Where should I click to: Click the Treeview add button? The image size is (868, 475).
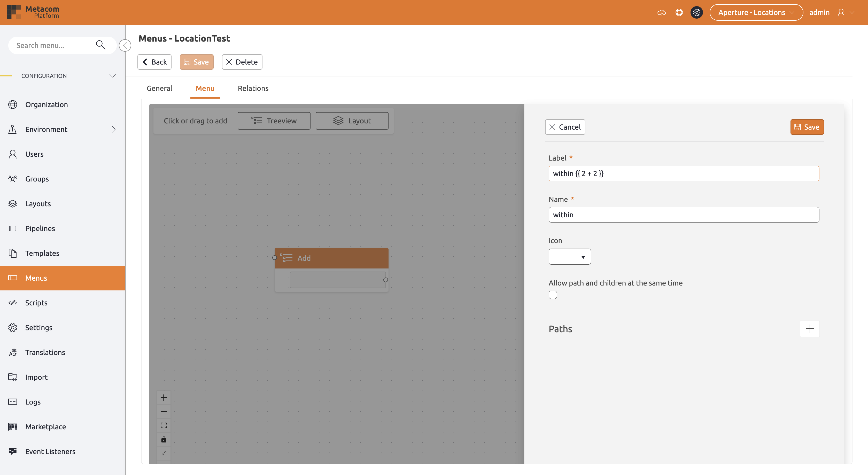pyautogui.click(x=274, y=121)
